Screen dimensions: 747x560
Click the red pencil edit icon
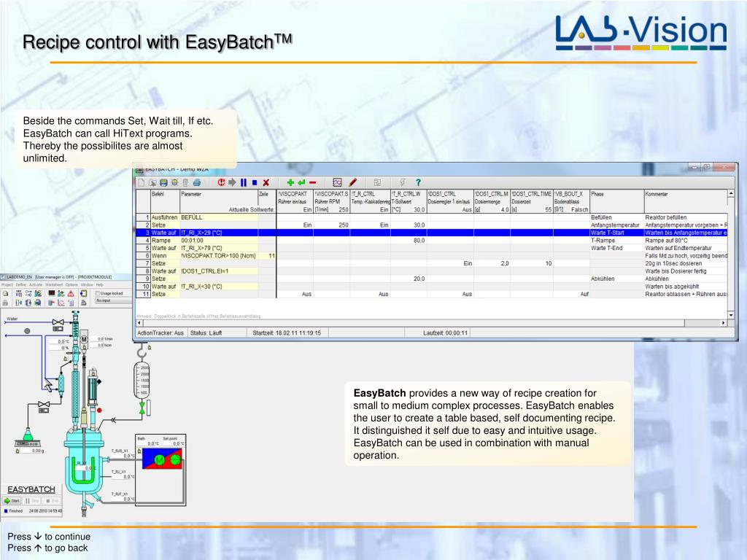tap(352, 182)
